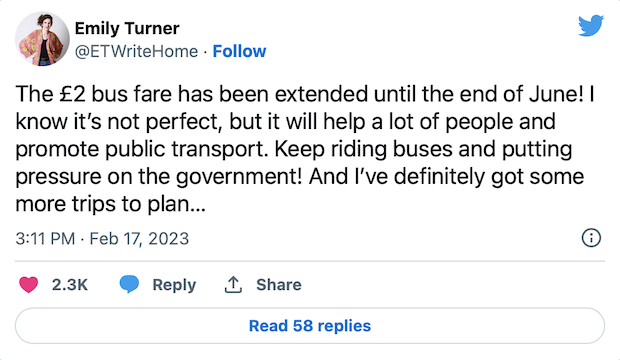Open the @ETWriteHome handle link
The image size is (620, 360).
click(136, 51)
